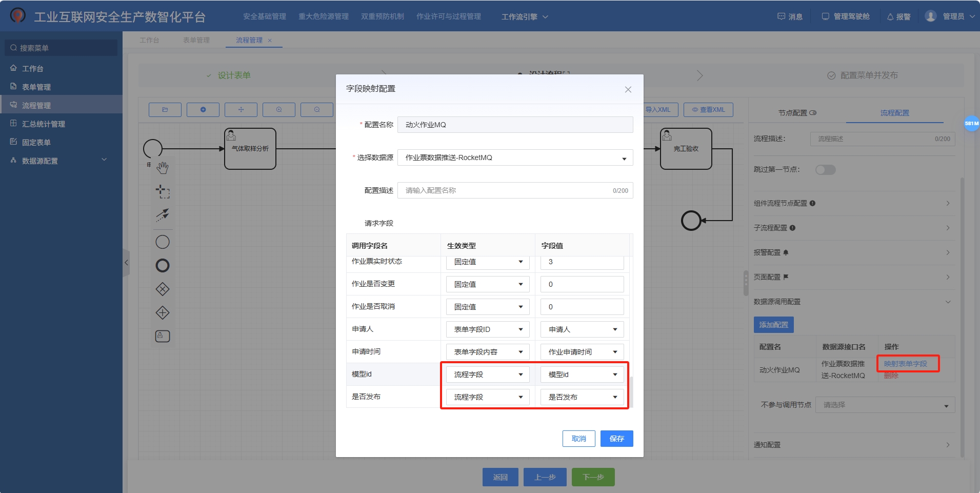Image resolution: width=980 pixels, height=493 pixels.
Task: Select the 完工验收 task node
Action: click(686, 149)
